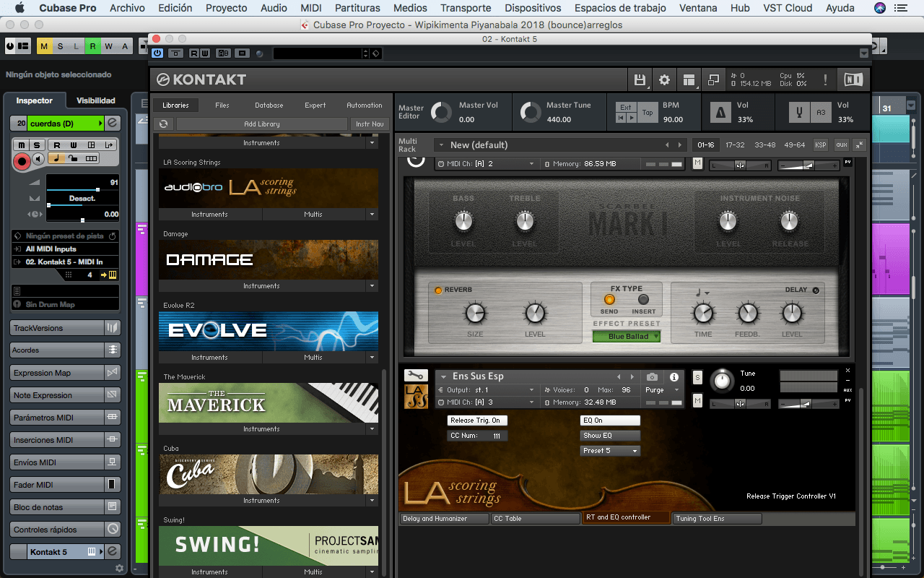This screenshot has height=578, width=924.
Task: Open Kontakt workspace layout icon
Action: (x=689, y=79)
